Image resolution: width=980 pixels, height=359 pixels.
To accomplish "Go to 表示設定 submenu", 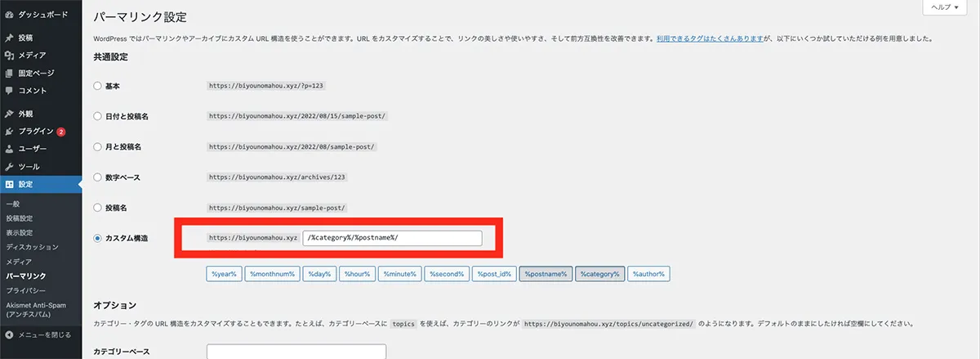I will (19, 232).
